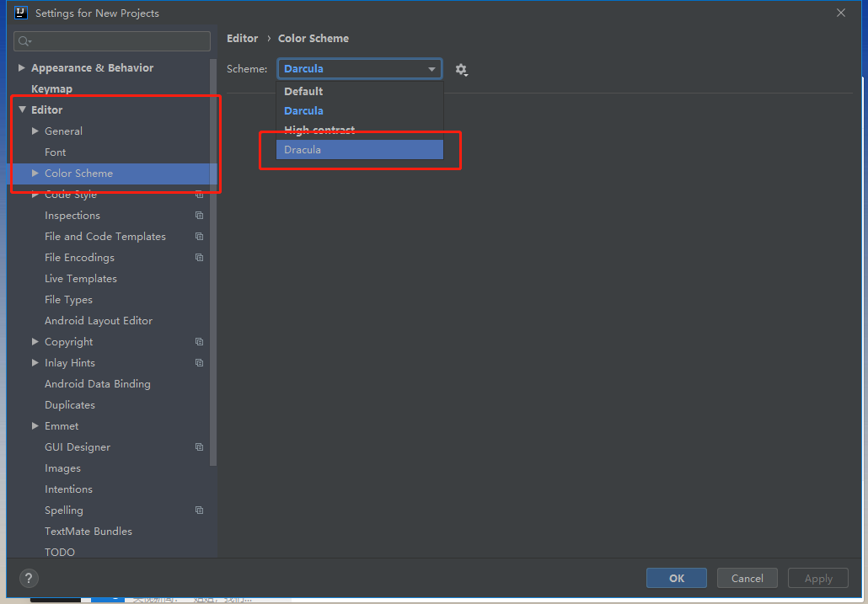Screen dimensions: 868x604
Task: Click the search magnifier icon
Action: point(24,41)
